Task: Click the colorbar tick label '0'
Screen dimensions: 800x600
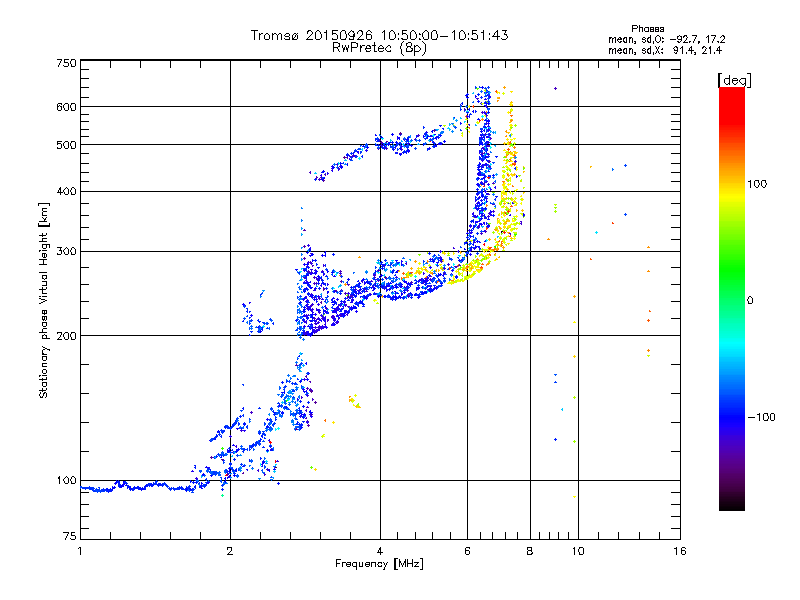Action: (x=750, y=301)
